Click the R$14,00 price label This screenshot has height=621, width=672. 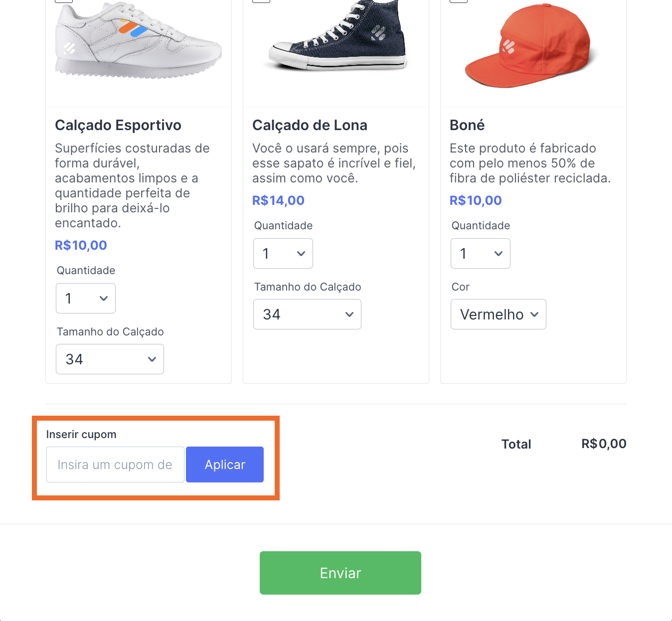click(x=278, y=200)
